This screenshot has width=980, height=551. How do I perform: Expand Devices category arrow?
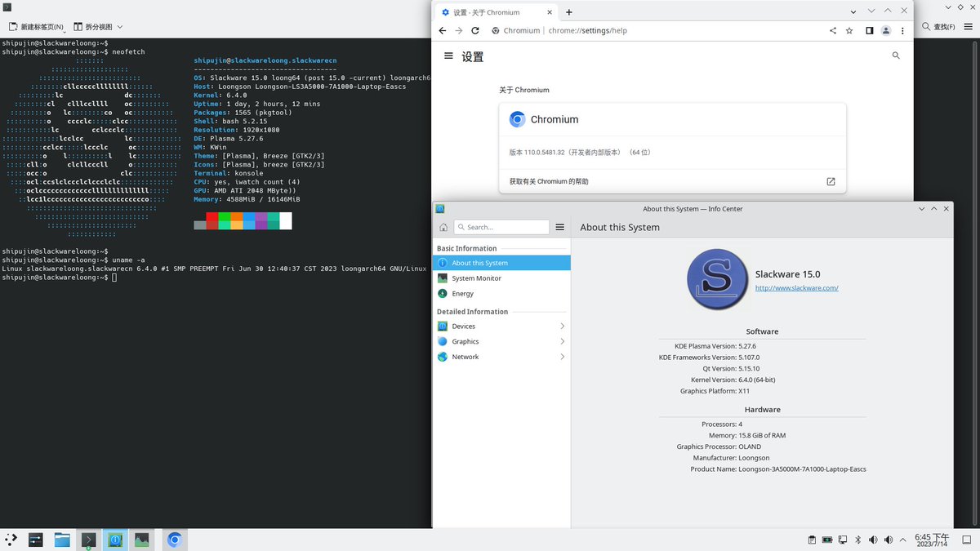click(x=562, y=327)
